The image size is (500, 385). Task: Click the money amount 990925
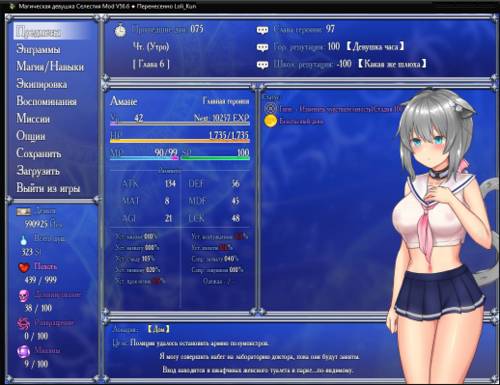(36, 224)
